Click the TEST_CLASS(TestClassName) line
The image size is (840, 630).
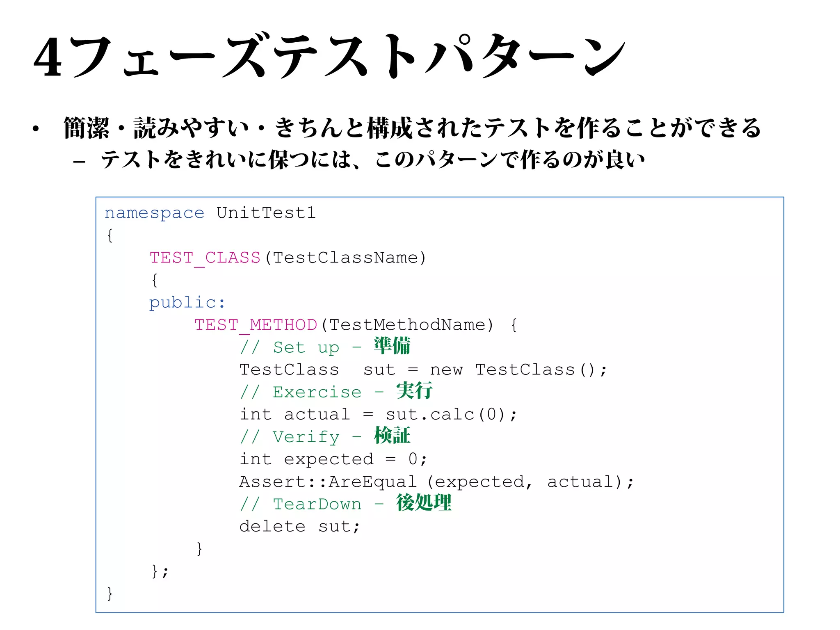click(288, 258)
